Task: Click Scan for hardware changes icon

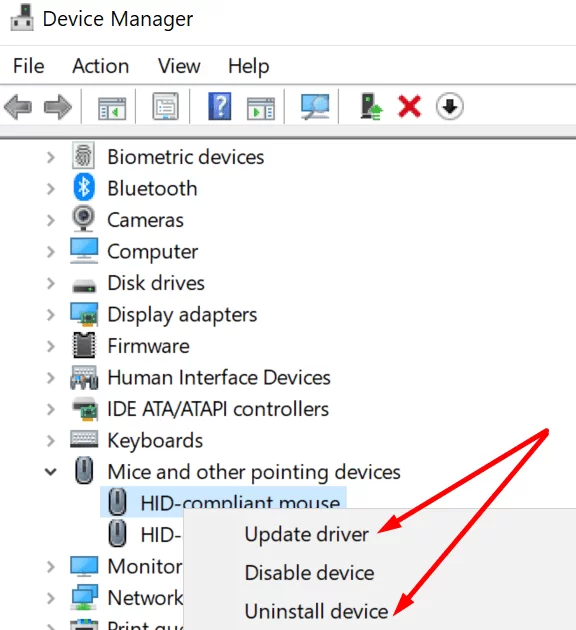Action: coord(315,106)
